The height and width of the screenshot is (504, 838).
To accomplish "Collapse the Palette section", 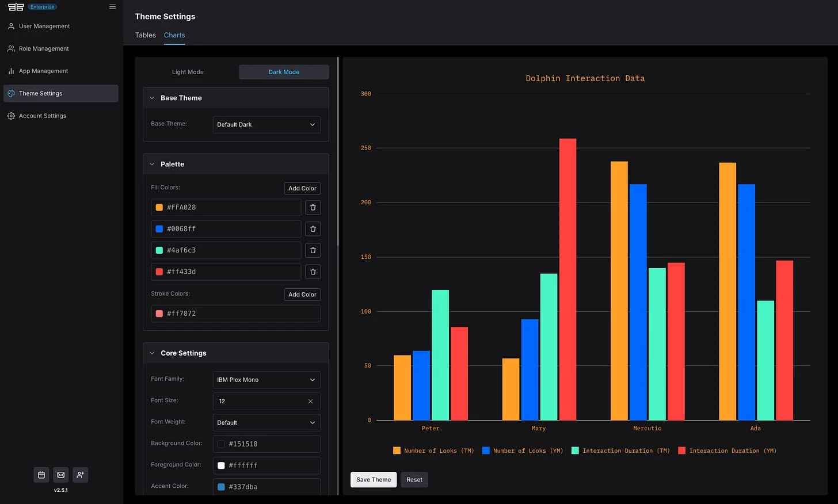I will [153, 165].
